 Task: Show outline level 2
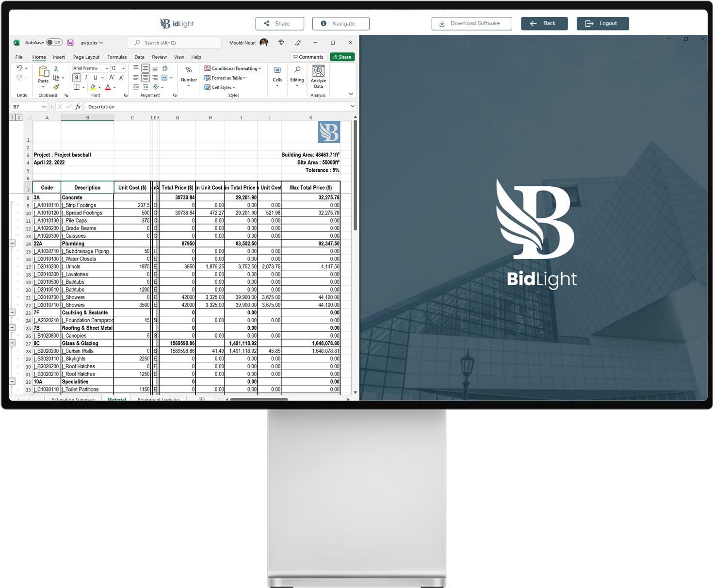19,117
